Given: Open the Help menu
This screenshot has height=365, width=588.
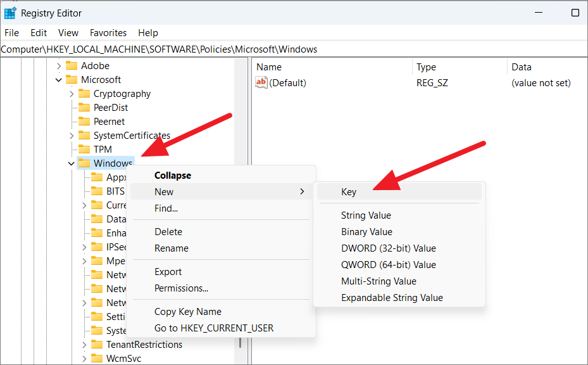Looking at the screenshot, I should coord(148,33).
